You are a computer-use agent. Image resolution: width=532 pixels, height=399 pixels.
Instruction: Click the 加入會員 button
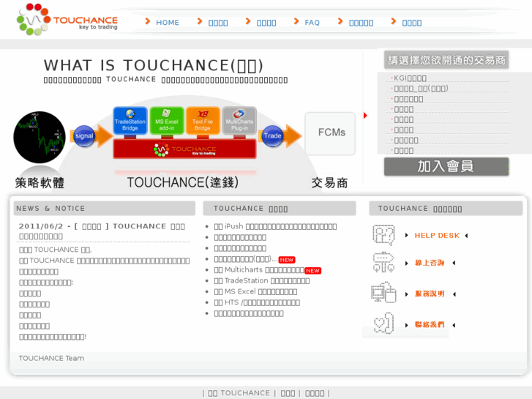[x=446, y=166]
